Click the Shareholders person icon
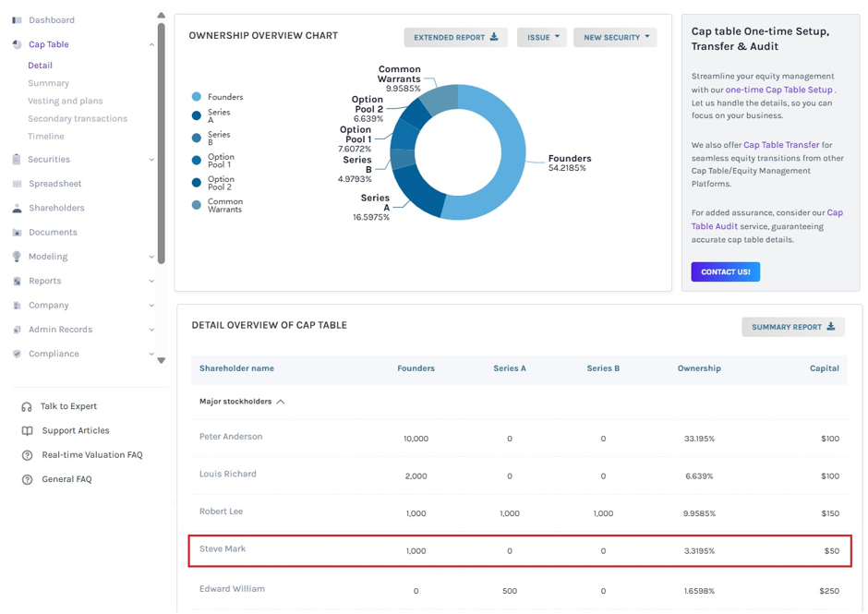The image size is (868, 614). [18, 208]
